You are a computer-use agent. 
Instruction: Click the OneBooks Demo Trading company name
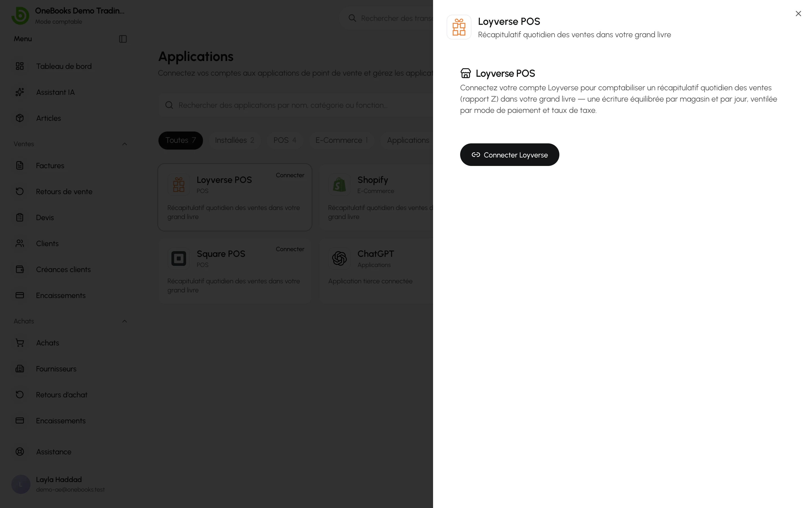click(x=80, y=11)
